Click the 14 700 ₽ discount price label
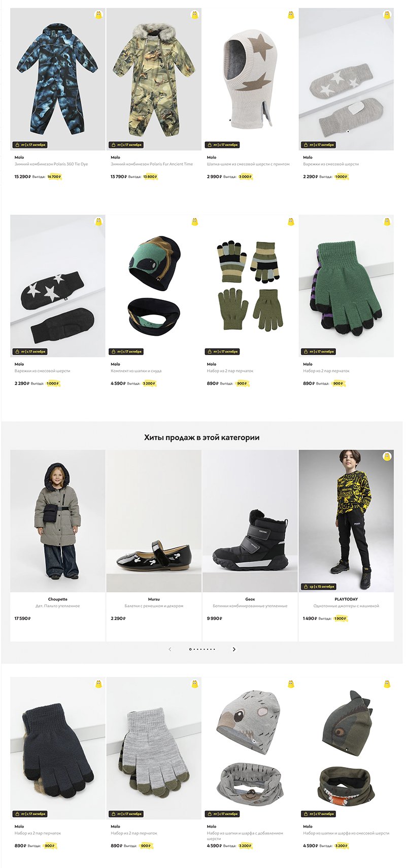Viewport: 406px width, 868px height. tap(54, 177)
